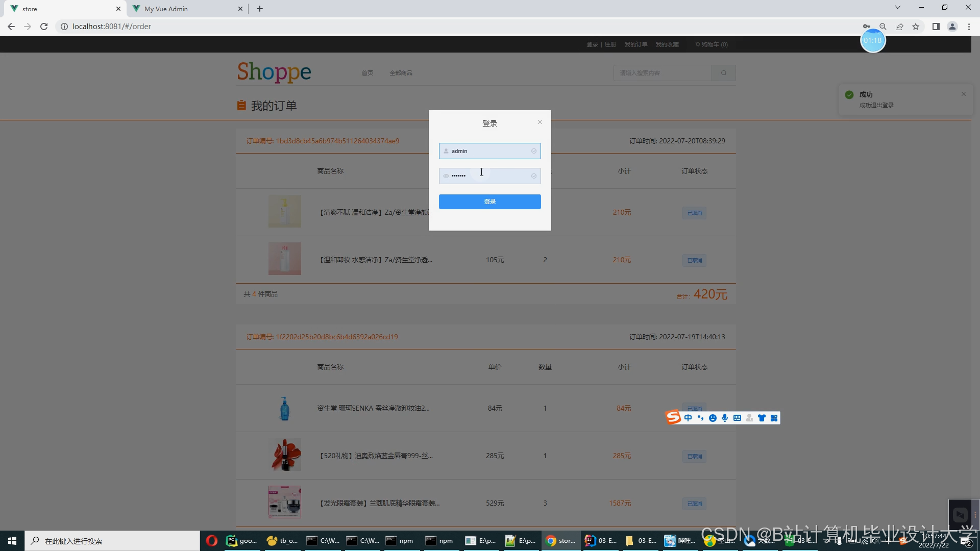This screenshot has height=551, width=980.
Task: Click the blue 登录 login button
Action: [489, 202]
